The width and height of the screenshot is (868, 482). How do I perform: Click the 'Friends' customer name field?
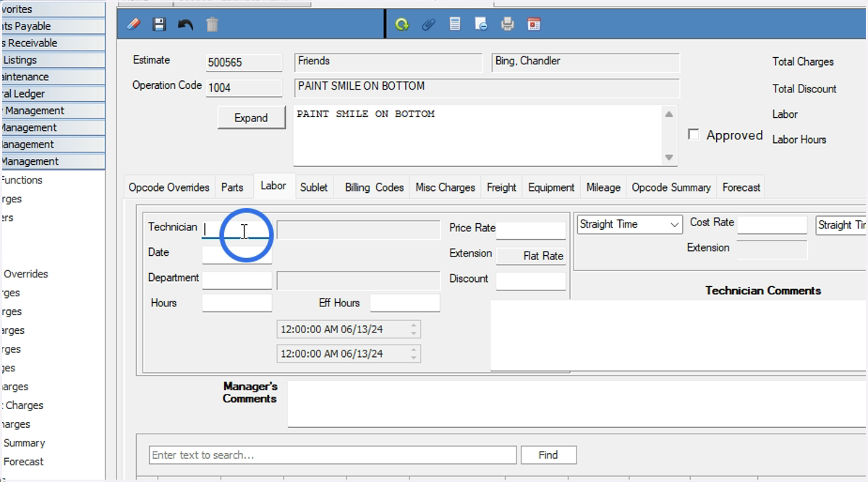(388, 63)
